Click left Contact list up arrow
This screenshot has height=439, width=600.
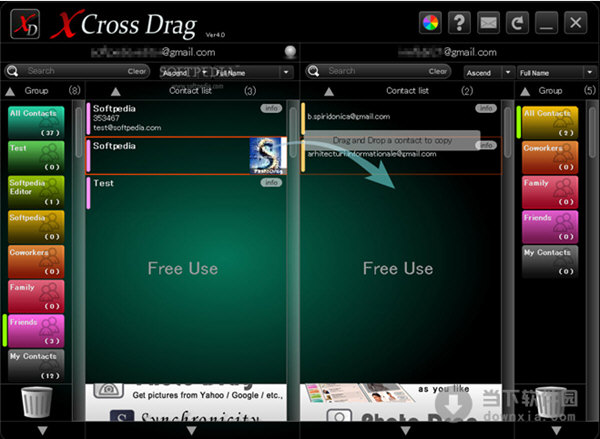[x=116, y=91]
